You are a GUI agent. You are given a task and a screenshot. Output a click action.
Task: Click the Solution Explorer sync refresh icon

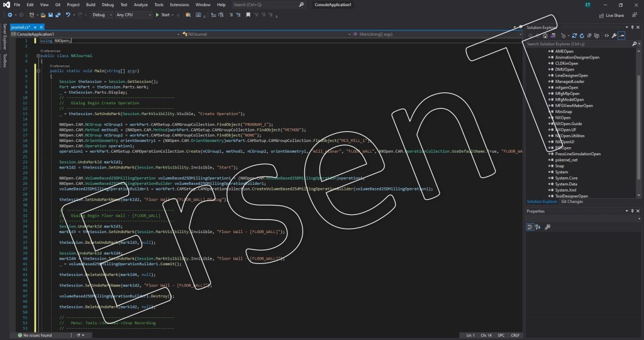574,36
